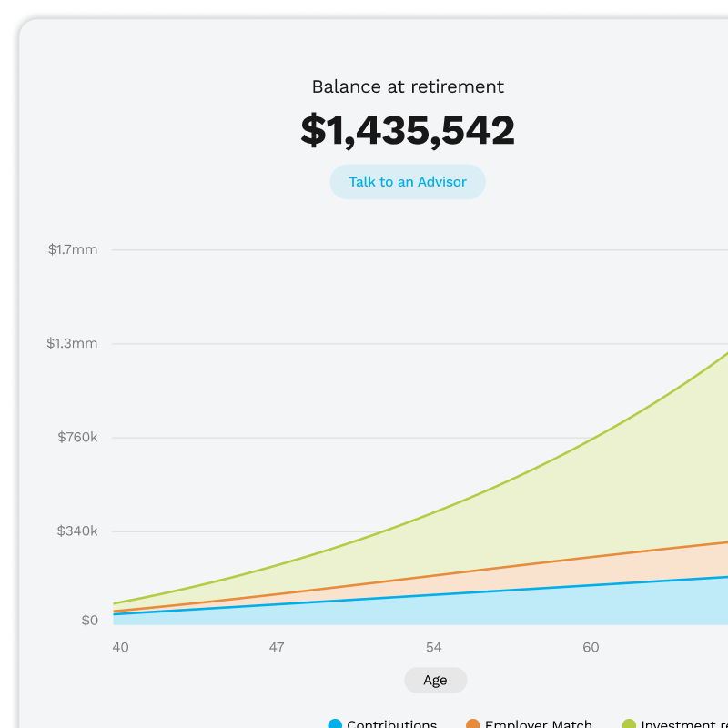Image resolution: width=728 pixels, height=728 pixels.
Task: Click the $760k y-axis label
Action: 77,437
